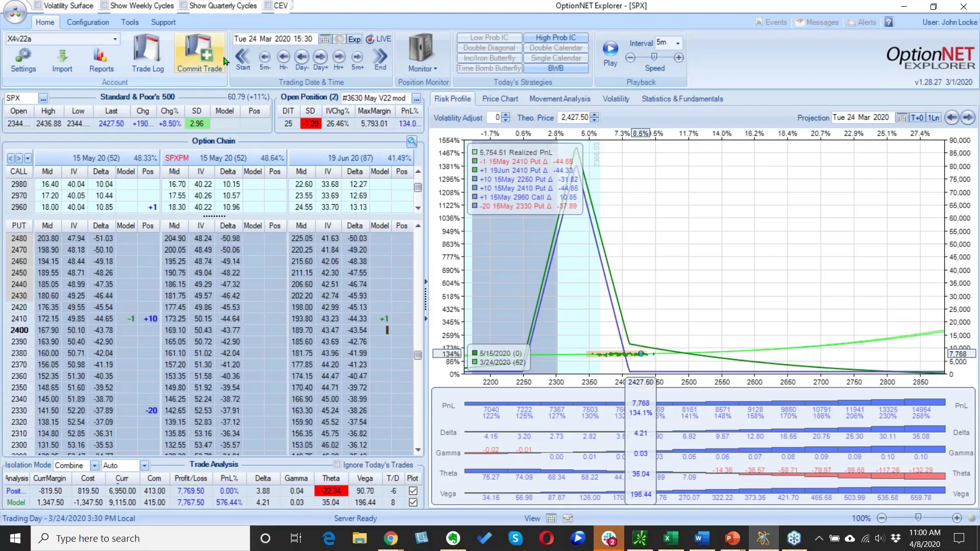
Task: Click the Exp button
Action: 354,39
